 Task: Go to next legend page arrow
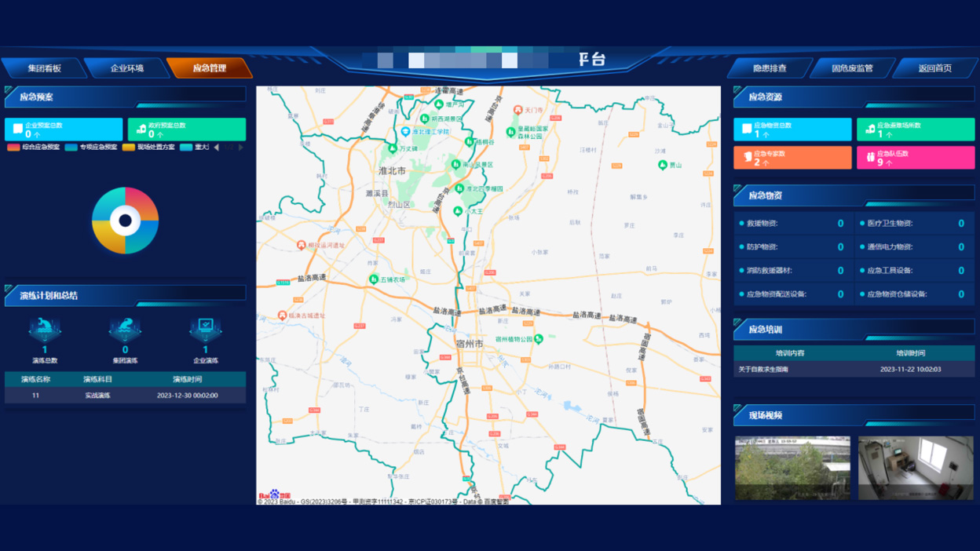click(x=241, y=147)
